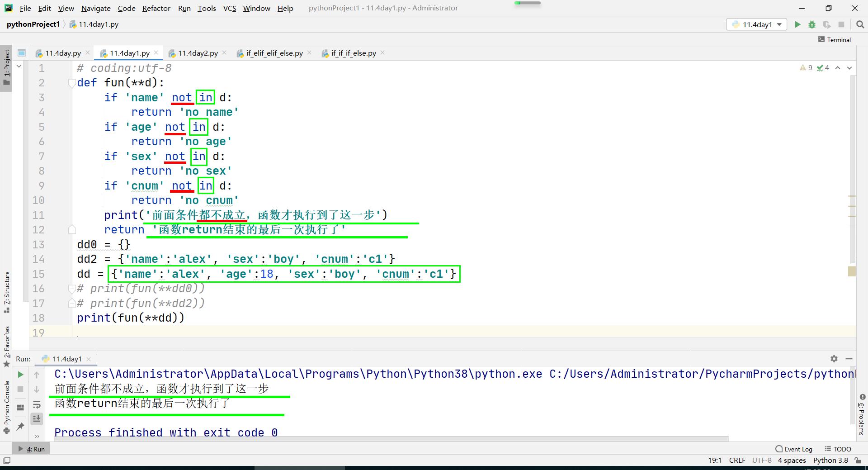This screenshot has width=868, height=470.
Task: Close the if_if_if_else.py tab
Action: [382, 53]
